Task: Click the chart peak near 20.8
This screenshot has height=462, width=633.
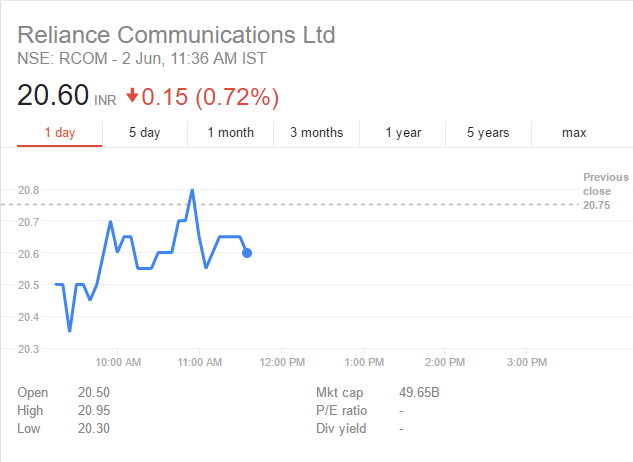Action: tap(192, 190)
